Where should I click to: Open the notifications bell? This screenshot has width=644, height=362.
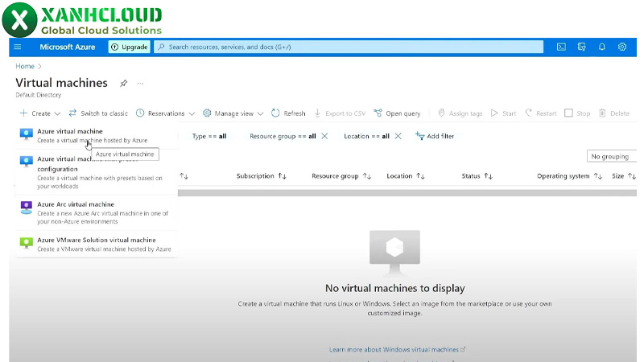pos(601,47)
